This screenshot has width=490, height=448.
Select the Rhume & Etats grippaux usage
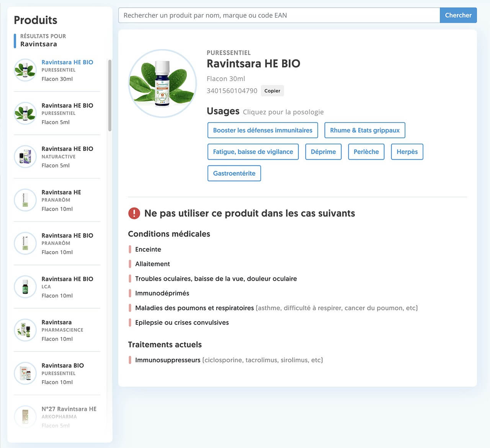pos(364,130)
